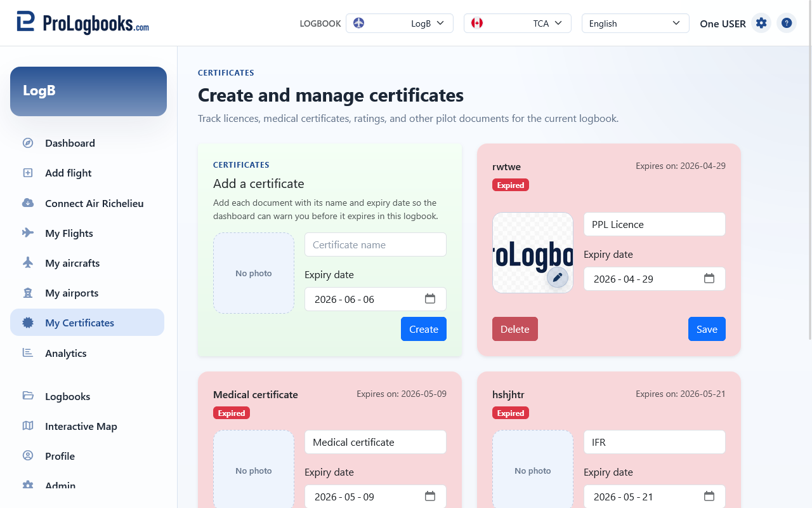
Task: Click the My Flights plane icon
Action: coord(28,233)
